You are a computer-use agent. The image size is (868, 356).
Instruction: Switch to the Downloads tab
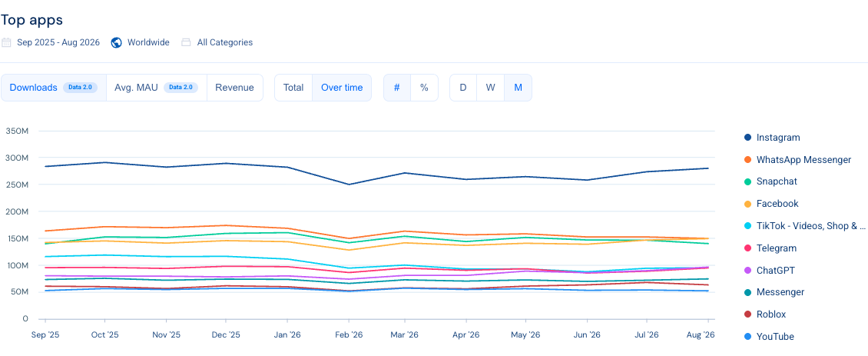(x=54, y=88)
